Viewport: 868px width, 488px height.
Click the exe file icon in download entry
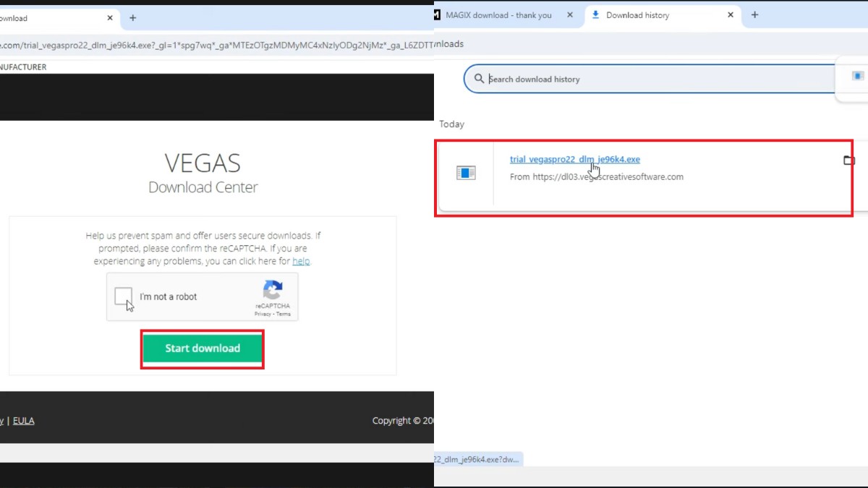(x=466, y=173)
